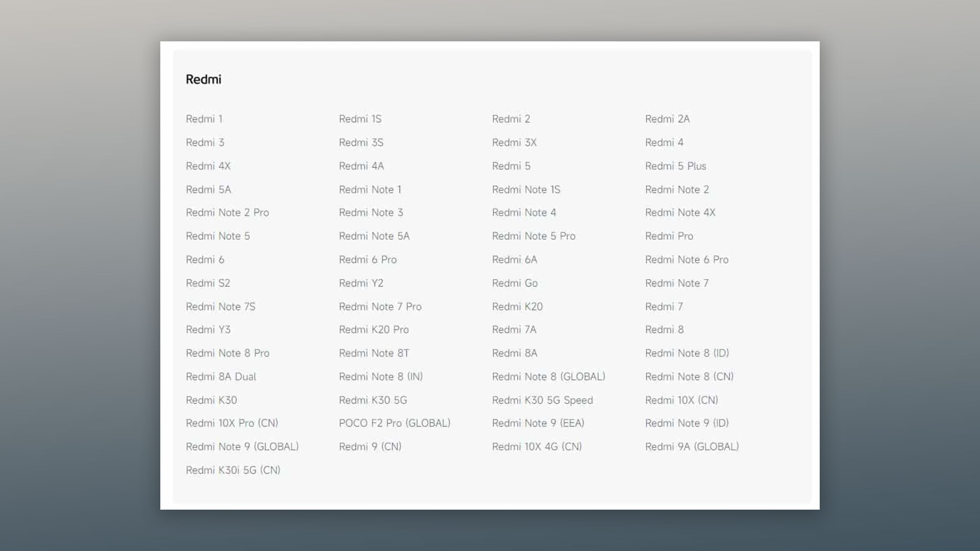The width and height of the screenshot is (980, 551).
Task: Open Redmi Note 8 (ID) entry
Action: point(687,353)
